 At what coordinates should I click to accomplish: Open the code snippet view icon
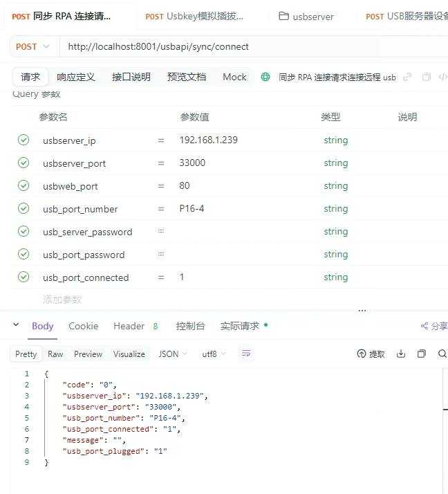coord(442,77)
